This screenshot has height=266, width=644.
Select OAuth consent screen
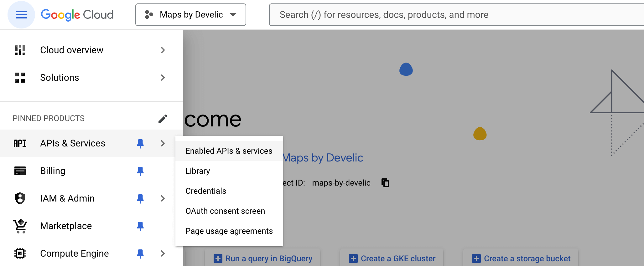229,211
